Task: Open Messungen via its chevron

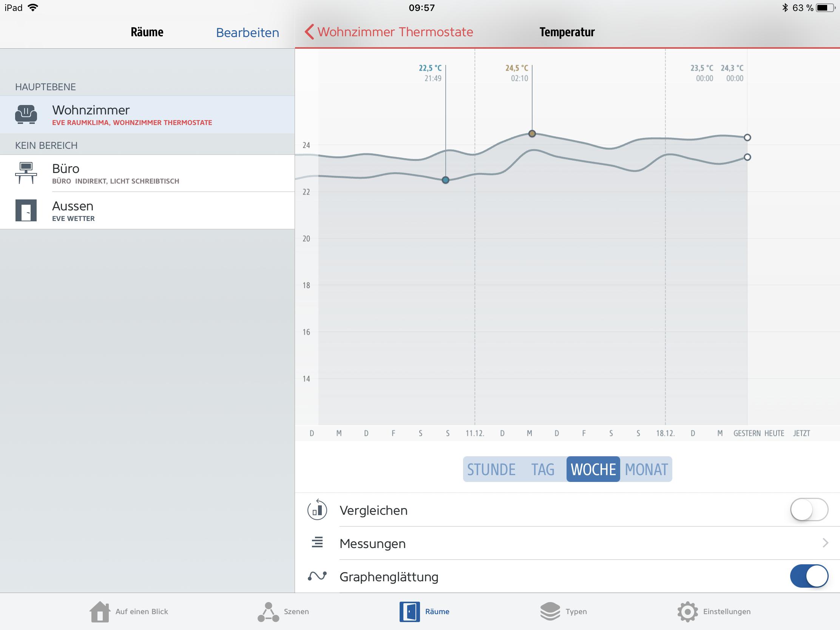Action: 825,543
